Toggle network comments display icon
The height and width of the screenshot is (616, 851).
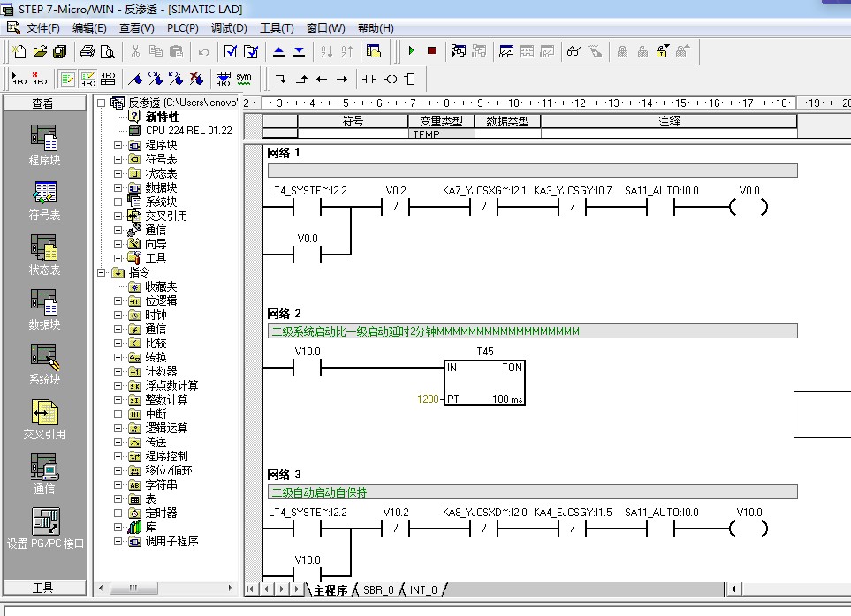[x=87, y=80]
